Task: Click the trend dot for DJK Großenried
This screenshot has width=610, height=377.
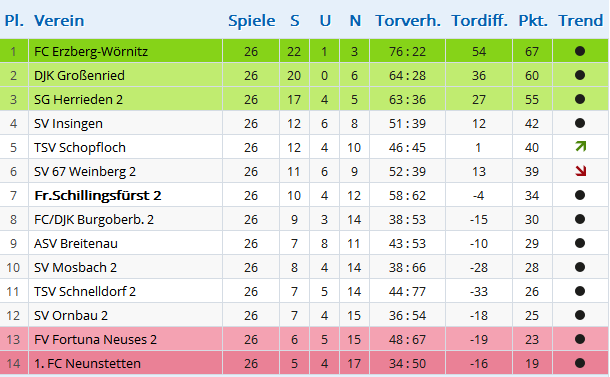Action: 580,75
